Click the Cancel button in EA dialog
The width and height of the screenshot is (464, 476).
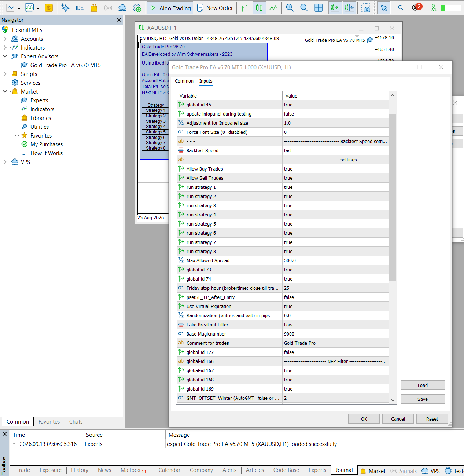pos(398,419)
